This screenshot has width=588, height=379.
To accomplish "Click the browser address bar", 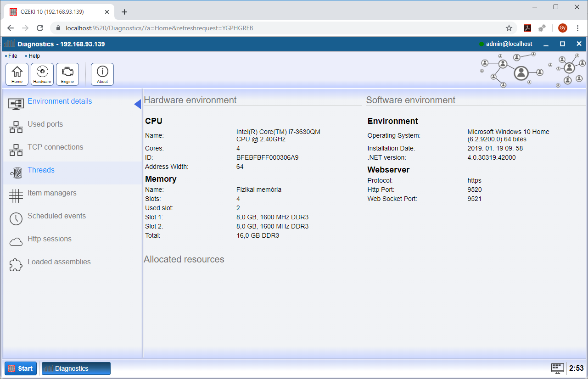I will 275,28.
